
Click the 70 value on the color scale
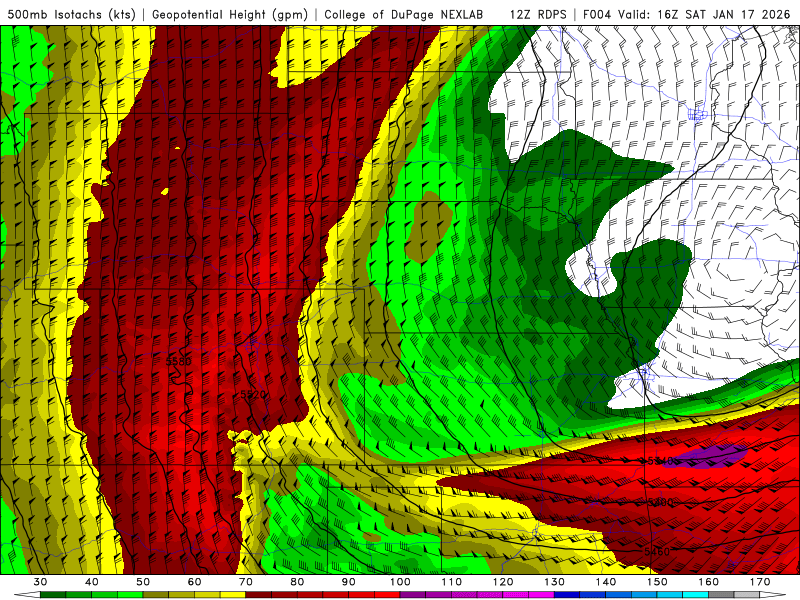click(246, 582)
